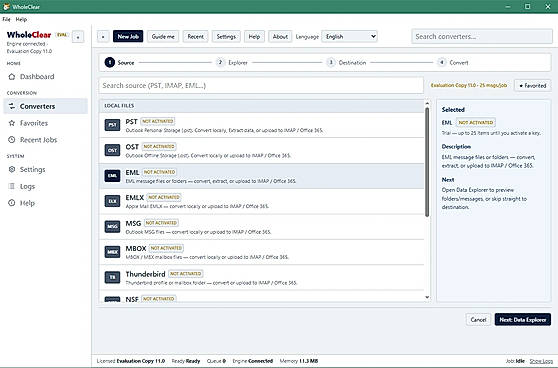Image resolution: width=558 pixels, height=368 pixels.
Task: Click the LOCAL FILES section header
Action: [x=261, y=106]
